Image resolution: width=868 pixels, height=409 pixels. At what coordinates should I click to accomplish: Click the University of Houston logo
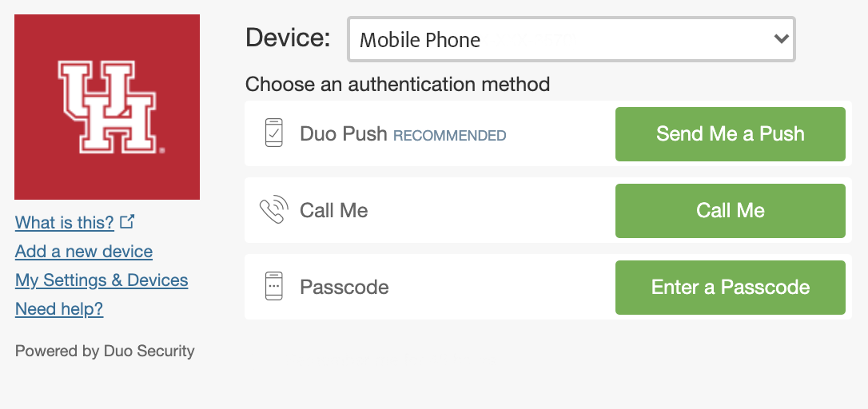(107, 107)
